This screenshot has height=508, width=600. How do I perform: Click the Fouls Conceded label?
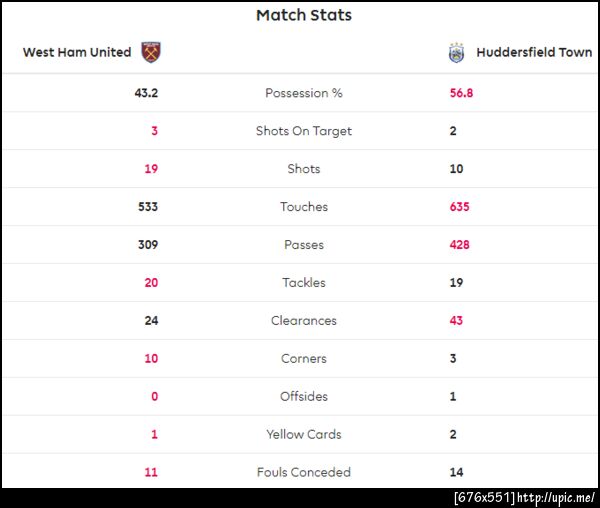304,473
